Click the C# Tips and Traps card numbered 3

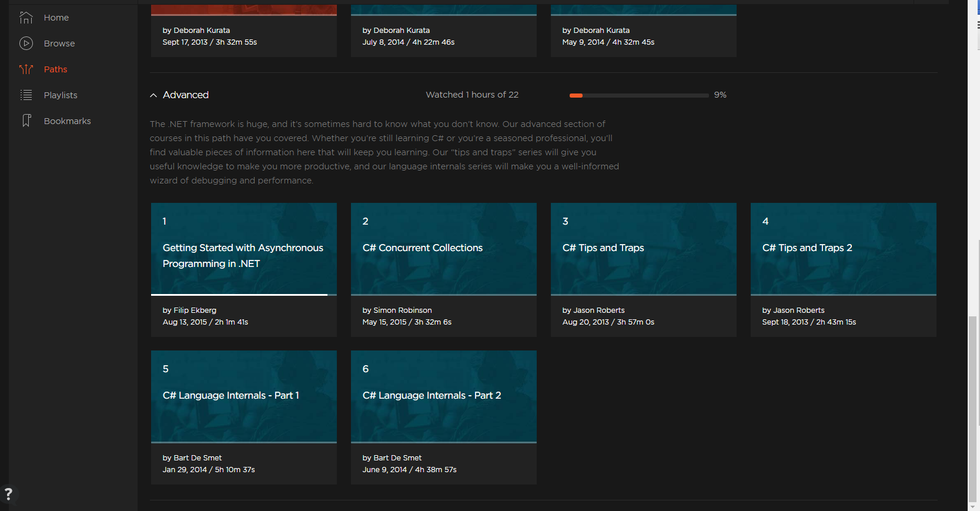tap(603, 248)
